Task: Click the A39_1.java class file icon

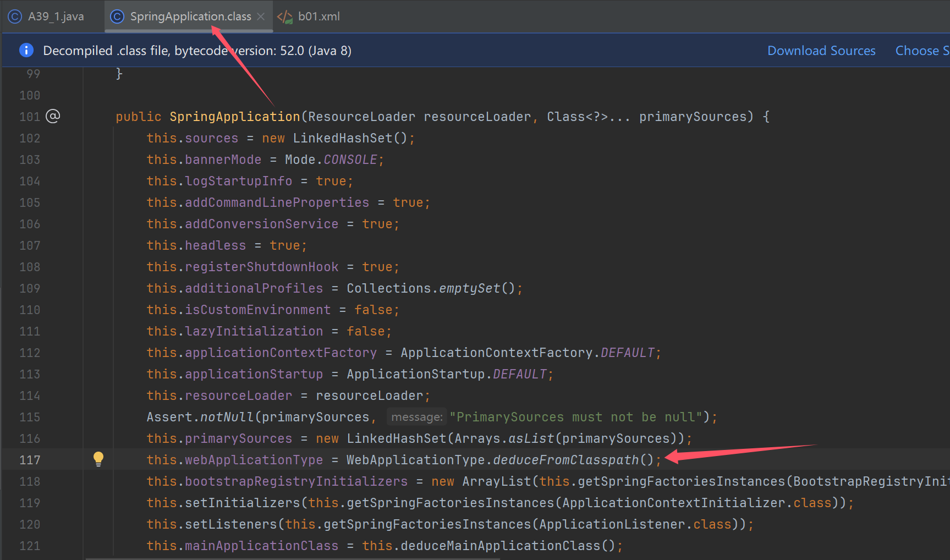Action: pos(15,17)
